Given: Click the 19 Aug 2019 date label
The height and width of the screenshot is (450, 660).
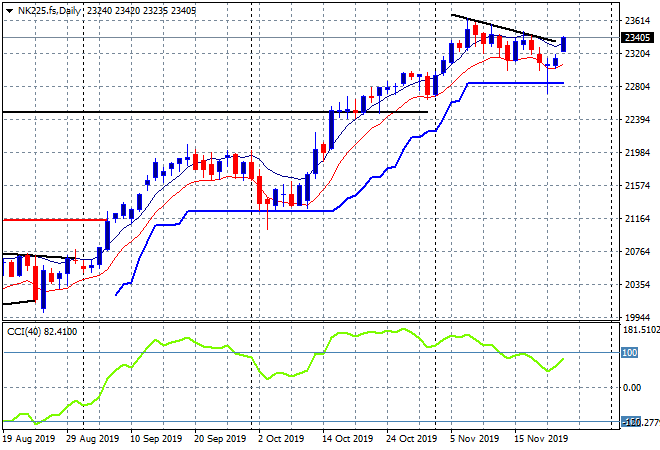Looking at the screenshot, I should click(29, 439).
